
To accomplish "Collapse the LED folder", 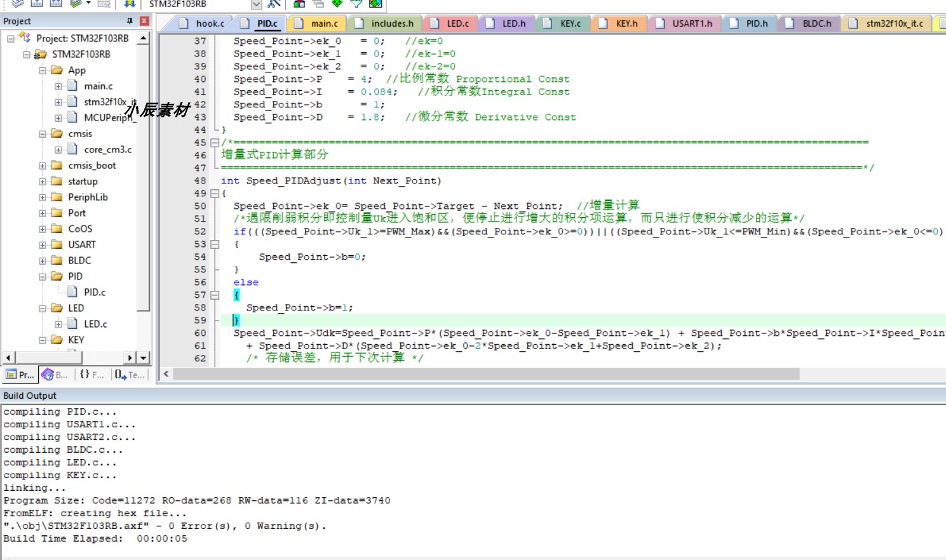I will point(43,309).
